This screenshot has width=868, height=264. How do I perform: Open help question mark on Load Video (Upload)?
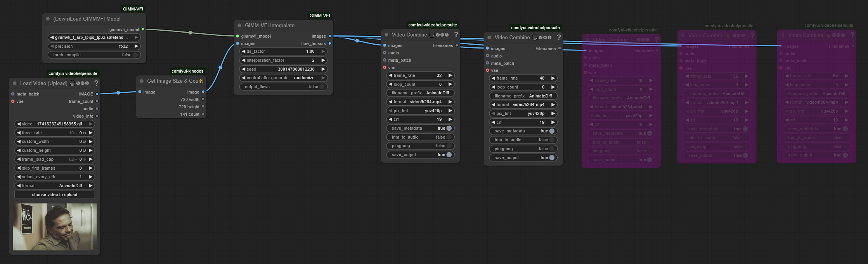tap(96, 83)
